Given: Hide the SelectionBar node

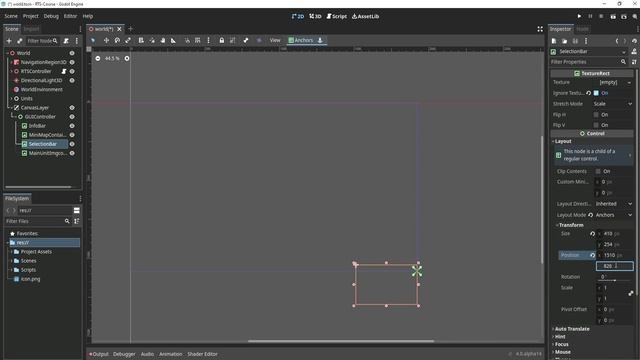Looking at the screenshot, I should (72, 144).
